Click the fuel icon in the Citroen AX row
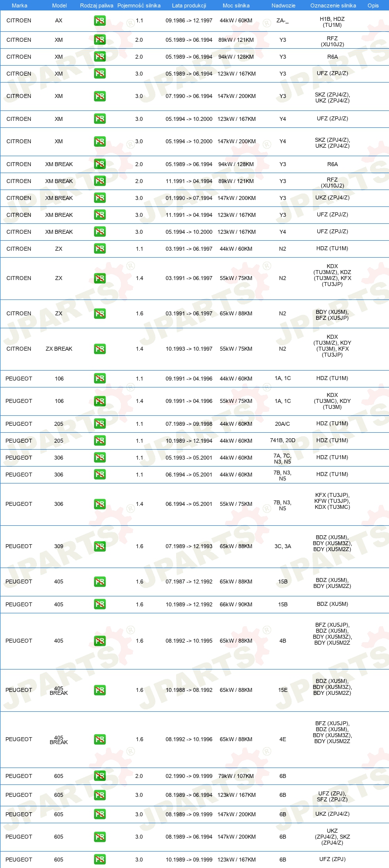Screen dimensions: 389x868 click(x=99, y=21)
